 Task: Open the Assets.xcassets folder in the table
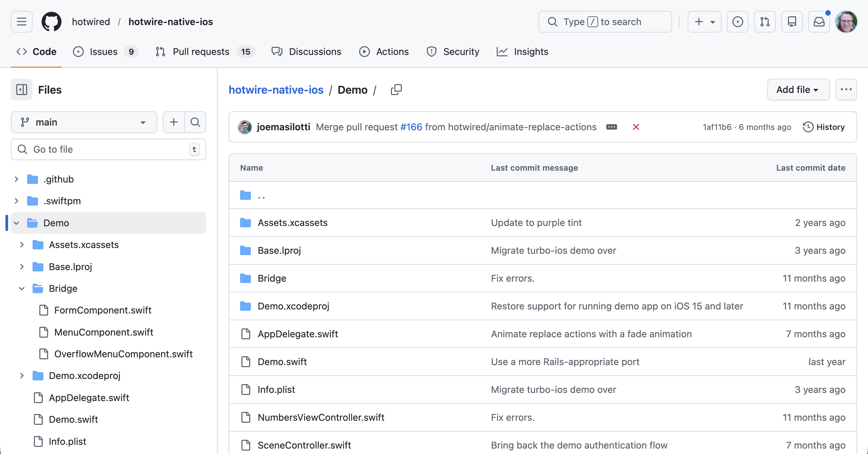293,223
